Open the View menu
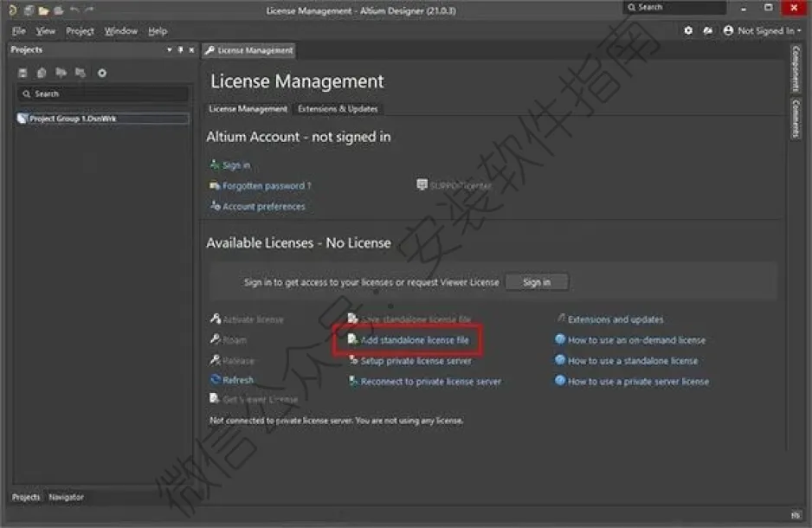 pyautogui.click(x=46, y=31)
